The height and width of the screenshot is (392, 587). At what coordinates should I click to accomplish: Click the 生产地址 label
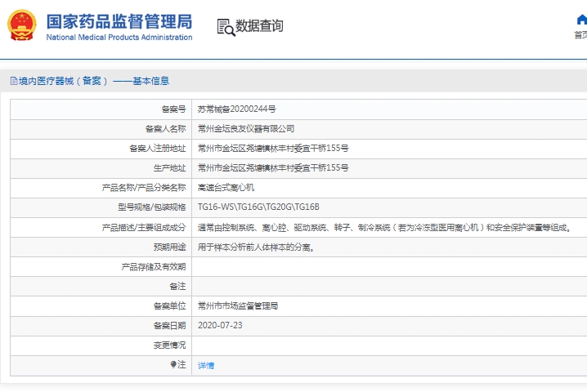(169, 168)
